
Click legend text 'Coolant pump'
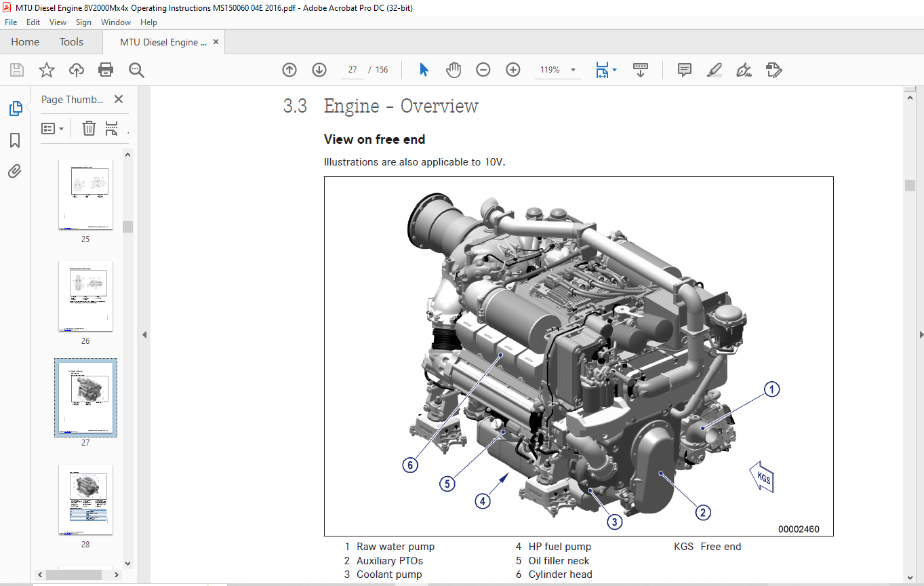point(389,574)
